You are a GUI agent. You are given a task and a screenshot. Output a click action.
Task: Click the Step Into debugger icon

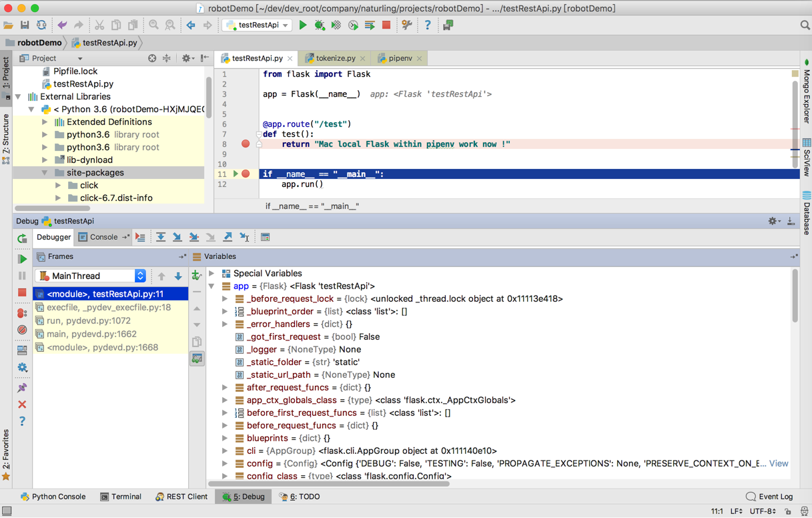click(x=177, y=237)
